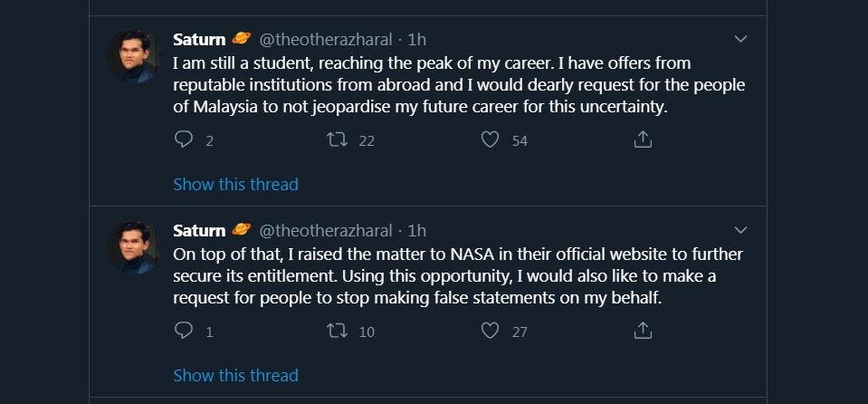Retweet the tweet about reputable institutions
868x404 pixels.
337,139
